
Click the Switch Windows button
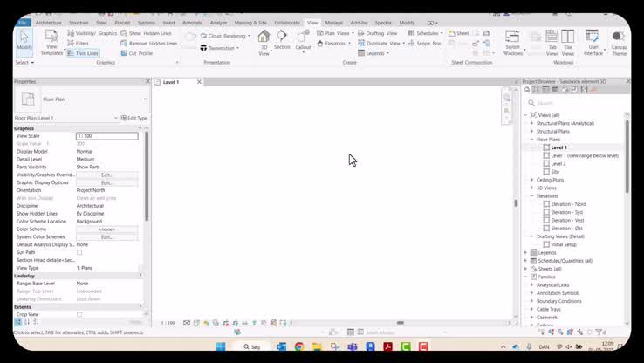(x=512, y=42)
